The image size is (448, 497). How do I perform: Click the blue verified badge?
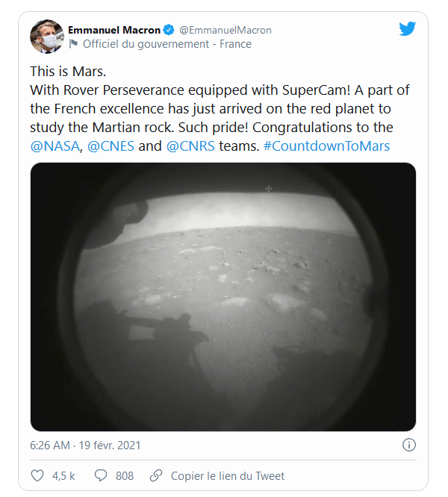169,30
